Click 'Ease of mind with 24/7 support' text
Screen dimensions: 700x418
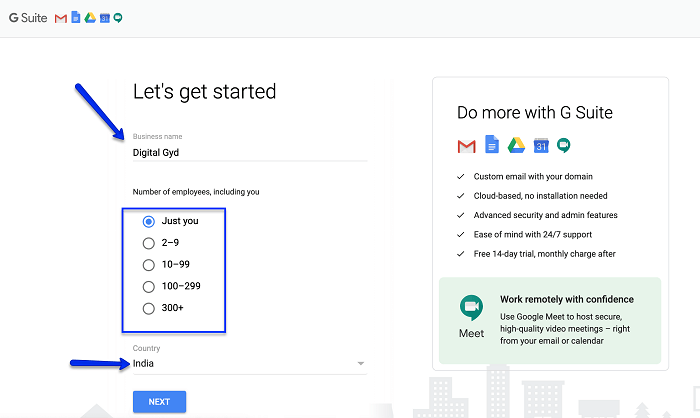click(533, 234)
